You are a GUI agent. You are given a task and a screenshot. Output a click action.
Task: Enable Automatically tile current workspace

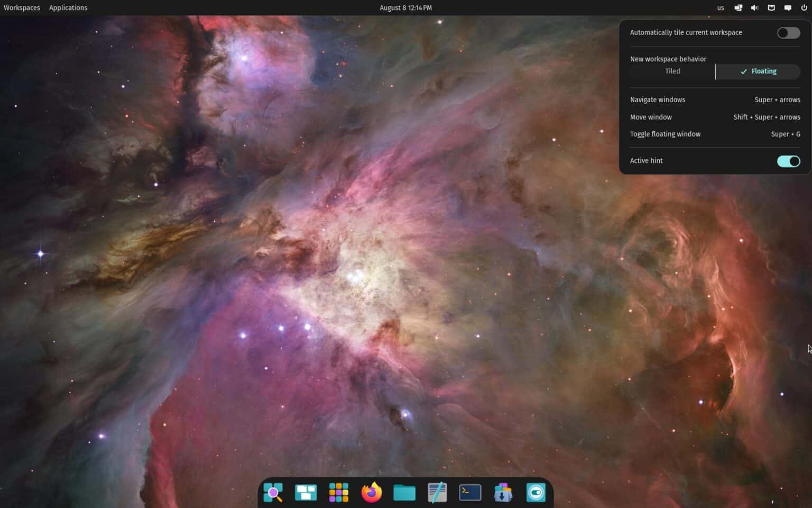point(788,33)
